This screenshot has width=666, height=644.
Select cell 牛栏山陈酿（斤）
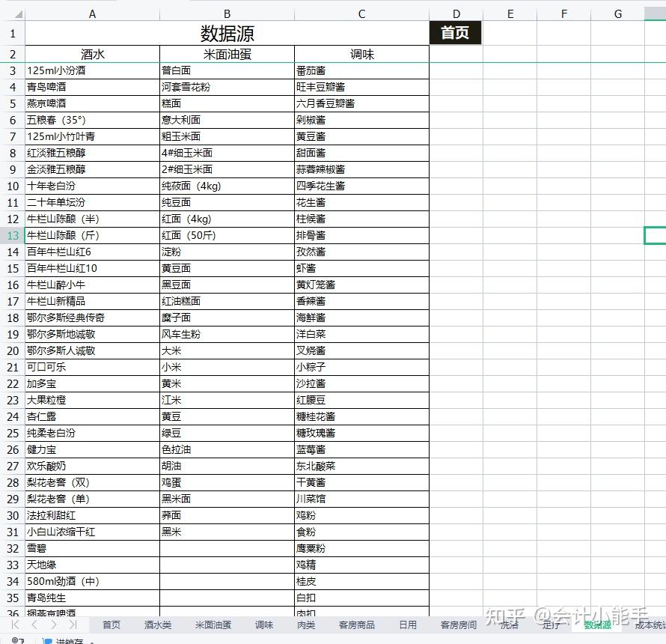tap(92, 235)
